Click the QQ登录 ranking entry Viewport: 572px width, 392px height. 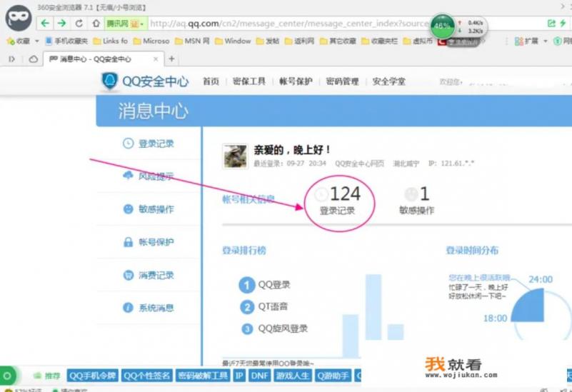click(x=264, y=285)
